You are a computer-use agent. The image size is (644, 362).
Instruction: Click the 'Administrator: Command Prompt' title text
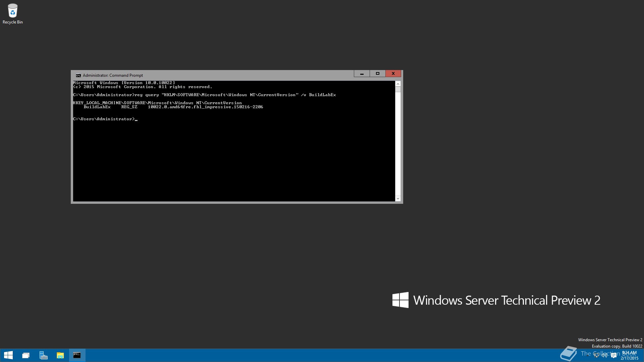click(x=113, y=75)
